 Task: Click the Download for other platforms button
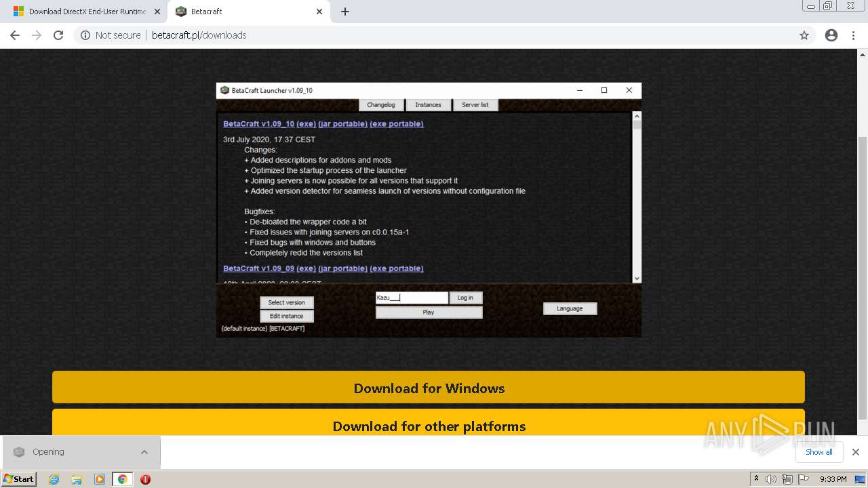point(429,423)
